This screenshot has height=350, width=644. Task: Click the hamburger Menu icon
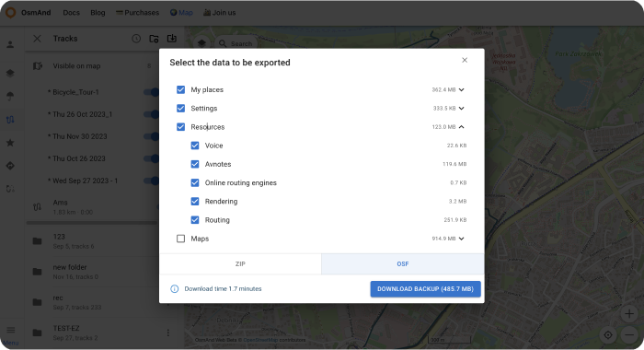click(11, 331)
